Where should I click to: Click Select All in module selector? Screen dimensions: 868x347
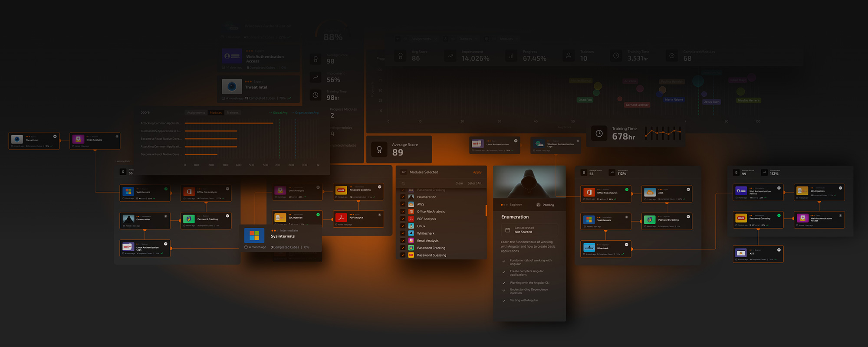pos(474,183)
